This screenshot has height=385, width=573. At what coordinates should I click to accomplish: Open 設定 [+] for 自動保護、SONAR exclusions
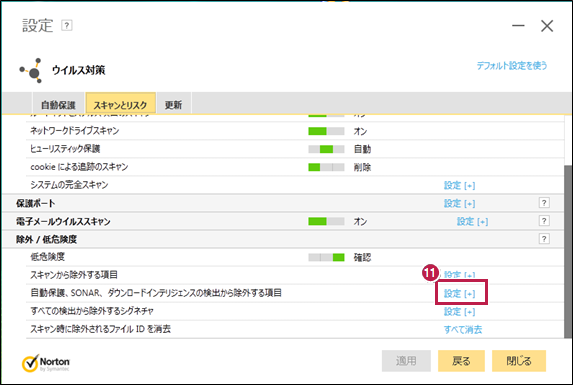click(x=459, y=294)
